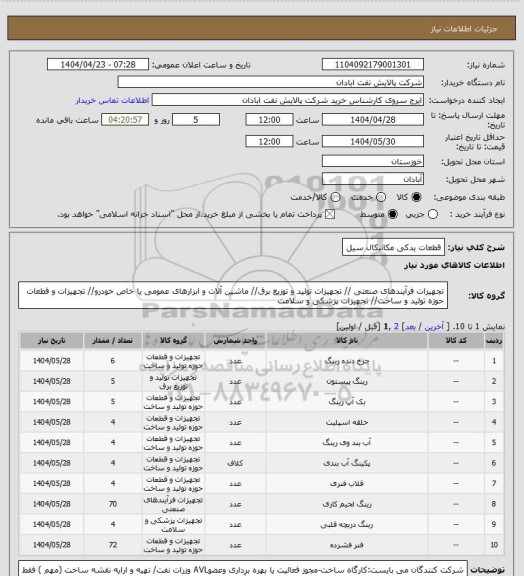Image resolution: width=524 pixels, height=576 pixels.
Task: Click item name رینگ پیستون
Action: (x=347, y=381)
